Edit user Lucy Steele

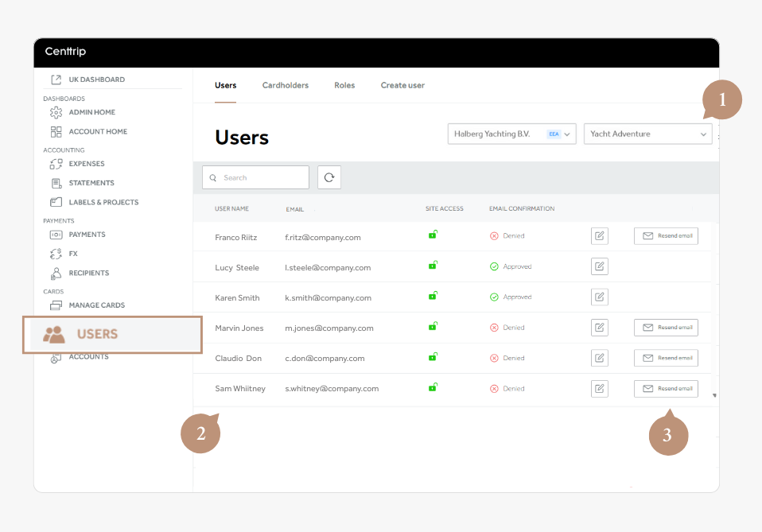(599, 266)
